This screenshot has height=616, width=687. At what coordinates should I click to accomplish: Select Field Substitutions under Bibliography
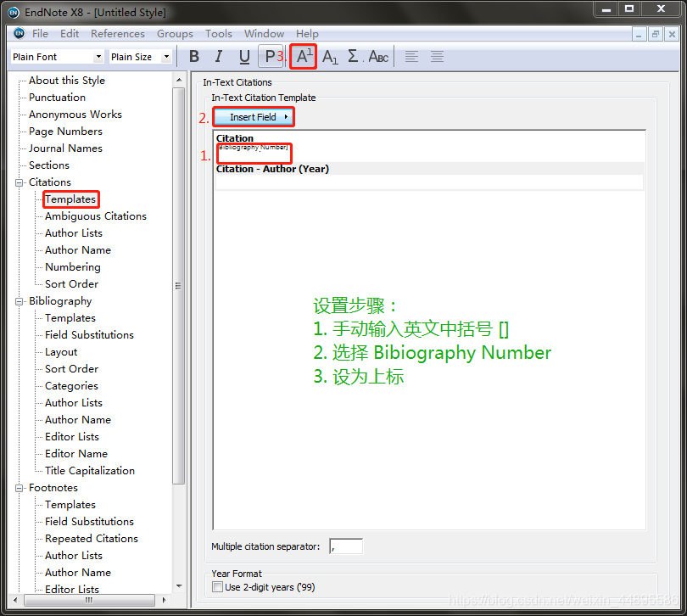[89, 335]
